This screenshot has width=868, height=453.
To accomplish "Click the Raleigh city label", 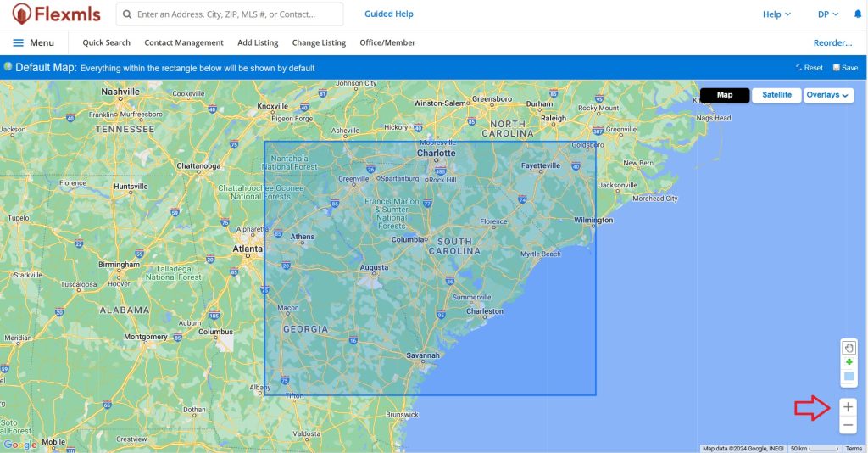I will 554,118.
